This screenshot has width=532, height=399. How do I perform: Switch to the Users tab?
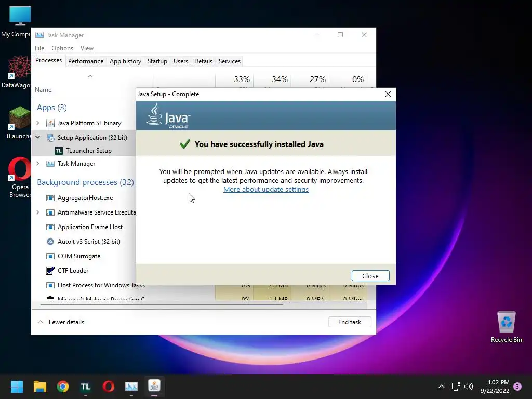(x=180, y=61)
